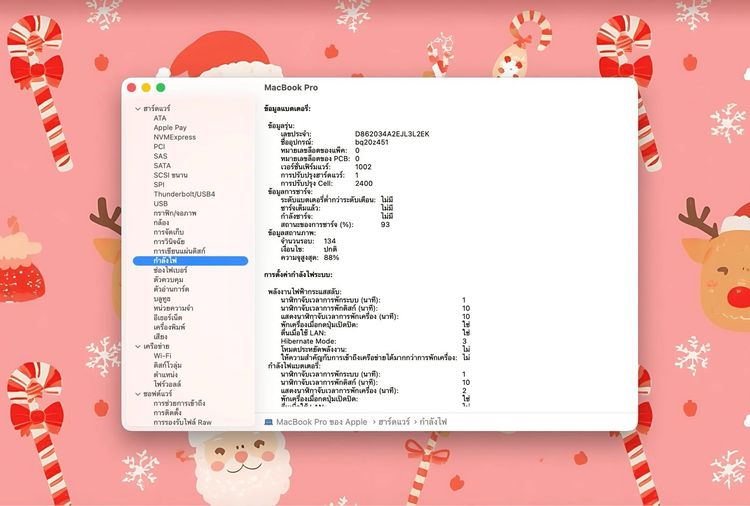Click the serial value D862034A2EJL3L2EK
The width and height of the screenshot is (750, 506).
point(392,134)
